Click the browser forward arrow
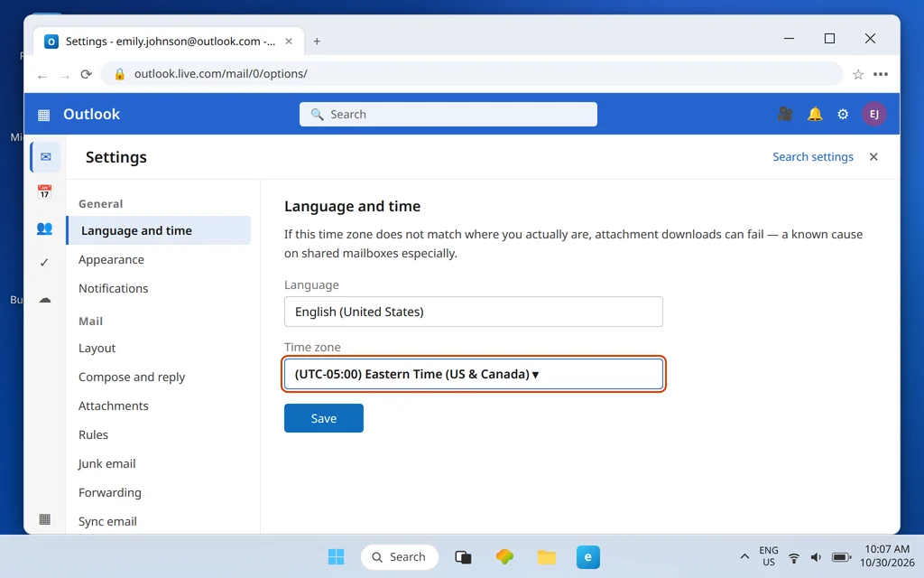The image size is (924, 578). (x=65, y=76)
